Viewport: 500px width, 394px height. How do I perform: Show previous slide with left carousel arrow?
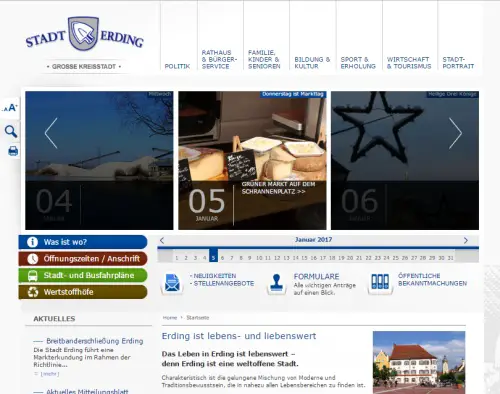tap(51, 133)
